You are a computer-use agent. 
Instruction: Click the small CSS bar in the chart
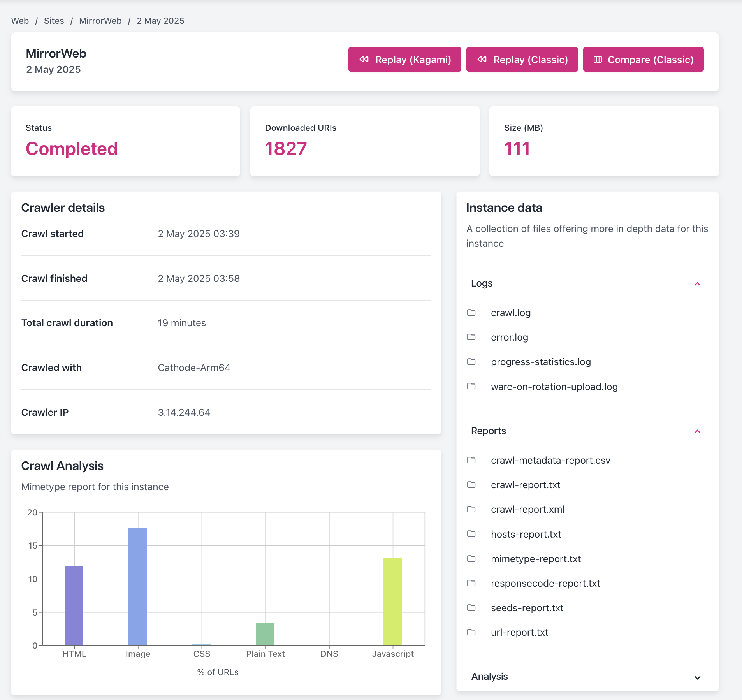click(201, 644)
